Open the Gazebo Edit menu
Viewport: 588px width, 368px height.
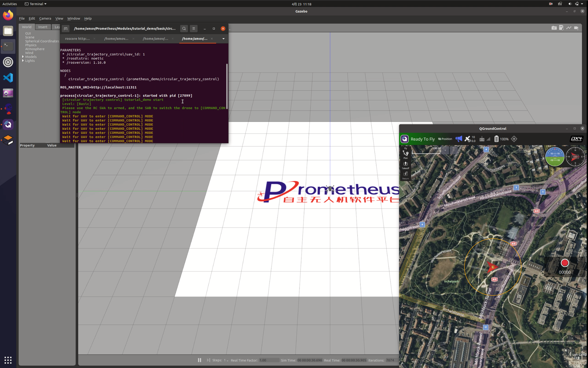pyautogui.click(x=32, y=18)
